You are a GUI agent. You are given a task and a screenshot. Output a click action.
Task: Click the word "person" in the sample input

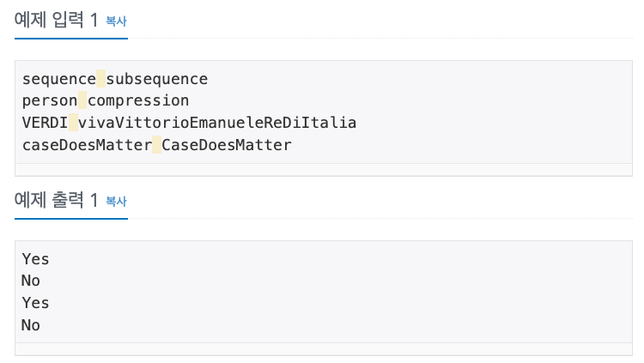point(50,100)
